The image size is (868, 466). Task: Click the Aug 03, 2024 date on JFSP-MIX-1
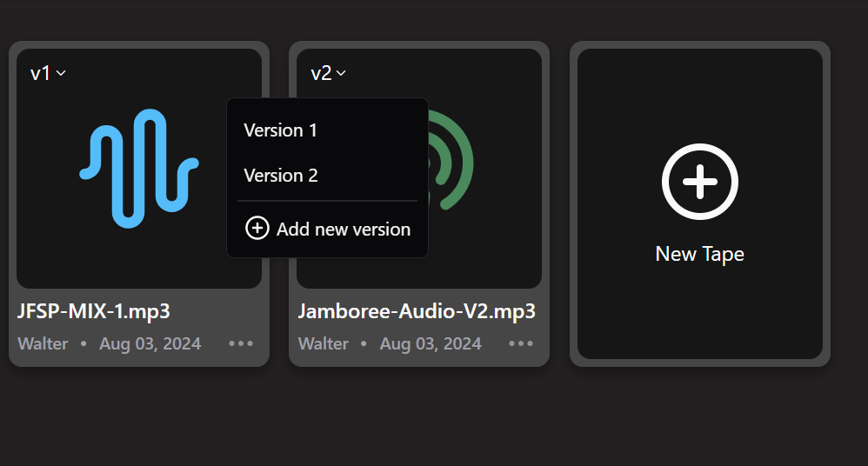point(150,343)
